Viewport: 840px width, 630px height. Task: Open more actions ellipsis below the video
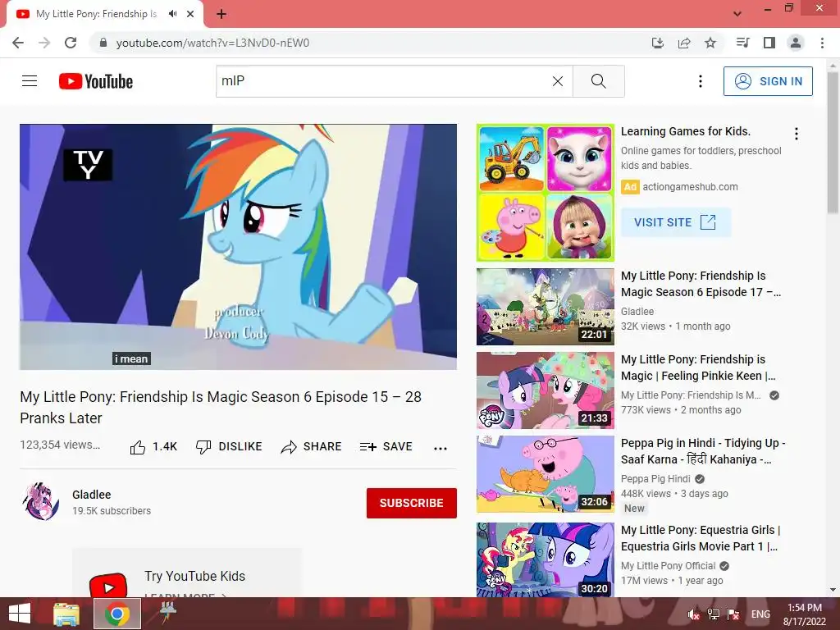(441, 449)
